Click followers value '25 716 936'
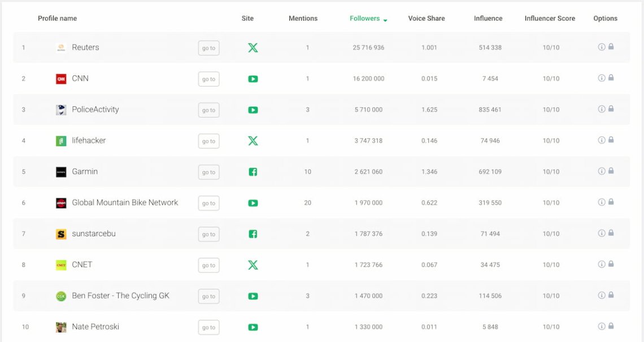 click(x=368, y=47)
